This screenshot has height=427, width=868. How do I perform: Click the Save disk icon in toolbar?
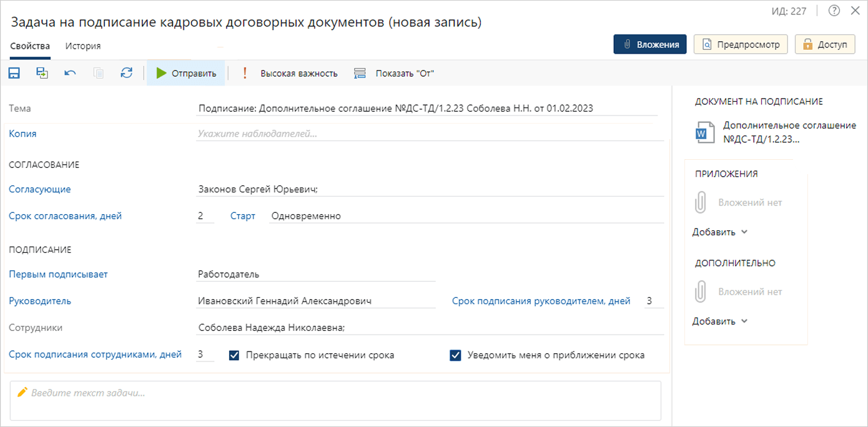click(14, 73)
